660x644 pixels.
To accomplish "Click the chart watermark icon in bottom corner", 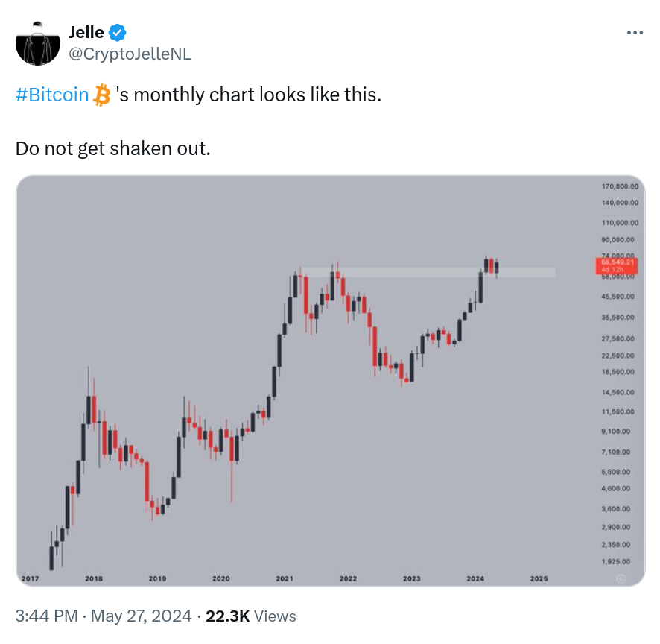I will click(621, 579).
